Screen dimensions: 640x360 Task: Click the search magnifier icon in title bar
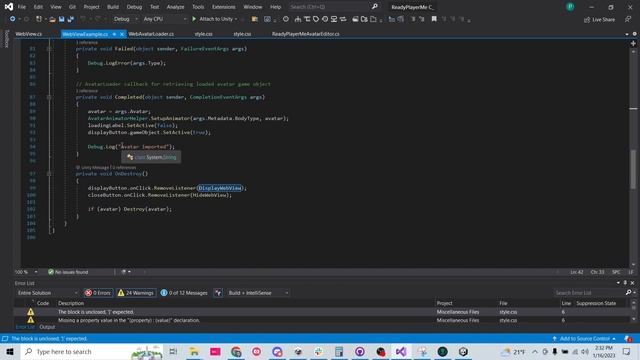[375, 7]
